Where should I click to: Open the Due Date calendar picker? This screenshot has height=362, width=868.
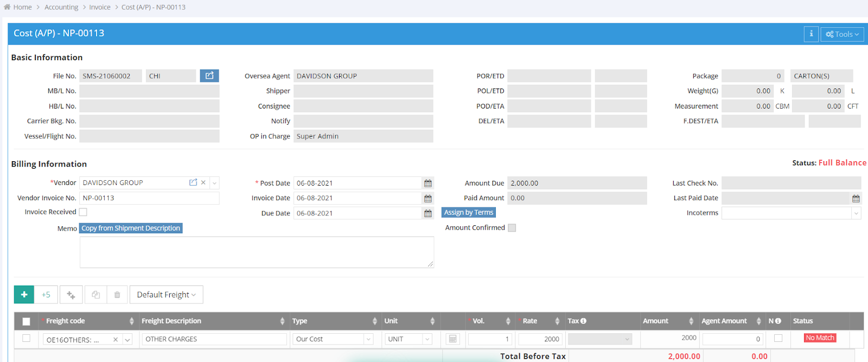[x=428, y=214]
